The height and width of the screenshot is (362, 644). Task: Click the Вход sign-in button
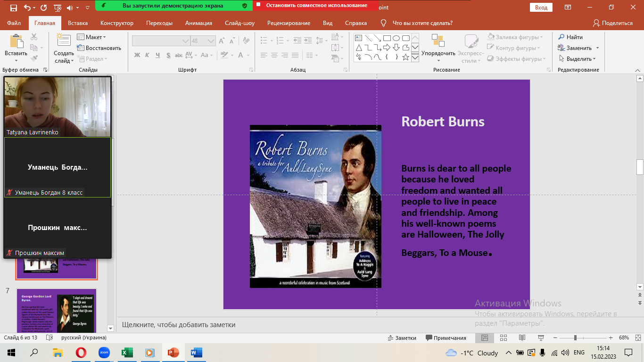coord(541,8)
